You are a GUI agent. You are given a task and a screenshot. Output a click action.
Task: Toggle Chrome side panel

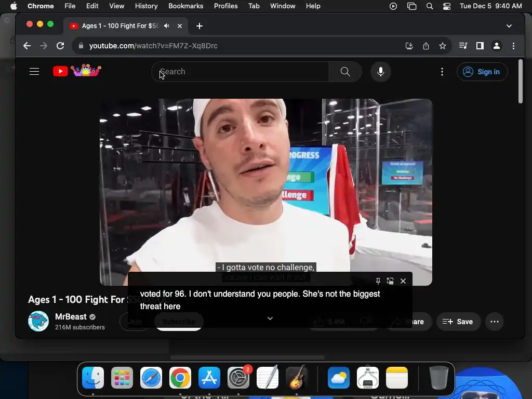coord(480,46)
